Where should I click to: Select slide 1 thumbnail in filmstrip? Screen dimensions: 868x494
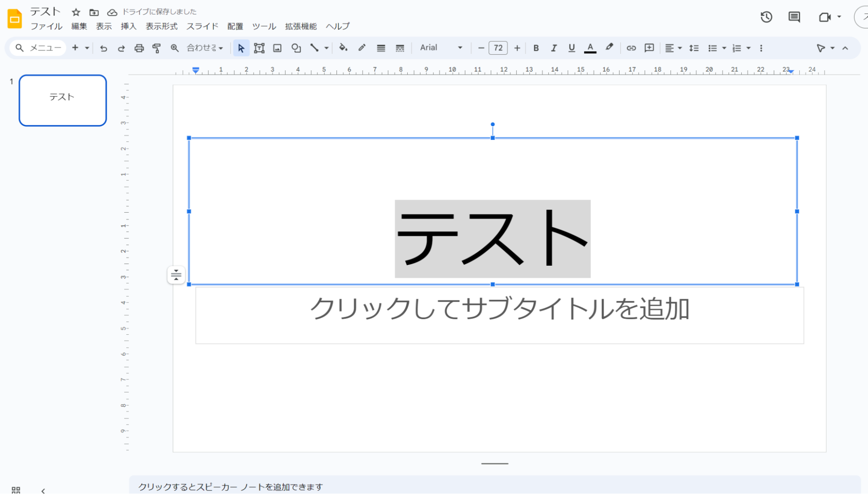click(63, 100)
